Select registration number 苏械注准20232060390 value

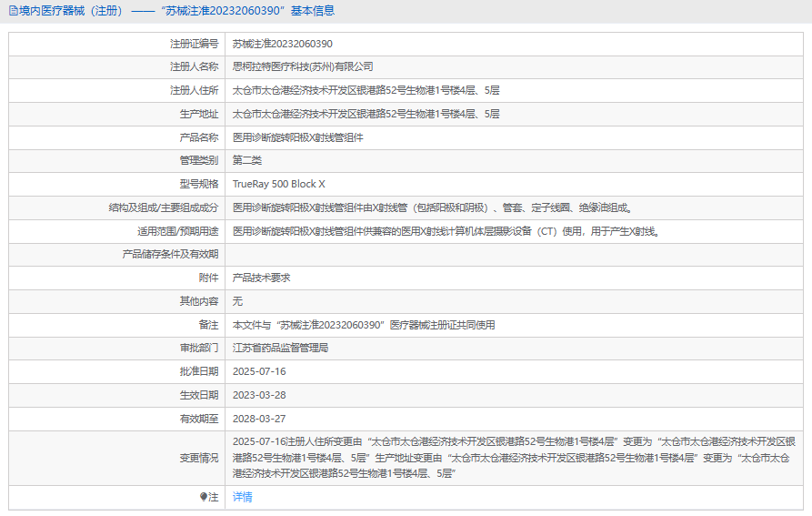282,44
